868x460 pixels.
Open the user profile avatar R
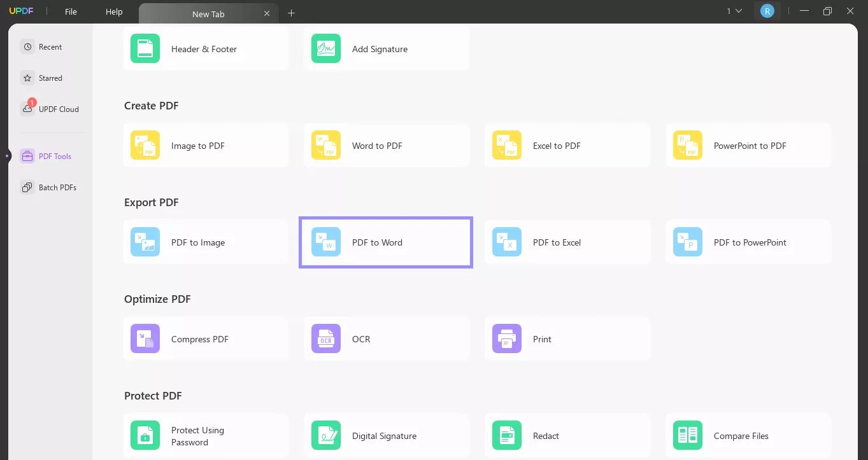(x=767, y=11)
